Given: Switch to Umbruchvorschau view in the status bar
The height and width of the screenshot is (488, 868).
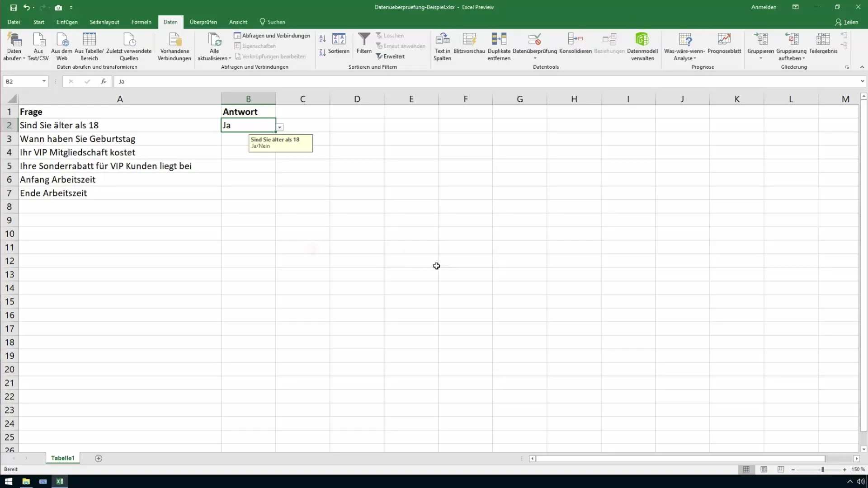Looking at the screenshot, I should (x=781, y=469).
